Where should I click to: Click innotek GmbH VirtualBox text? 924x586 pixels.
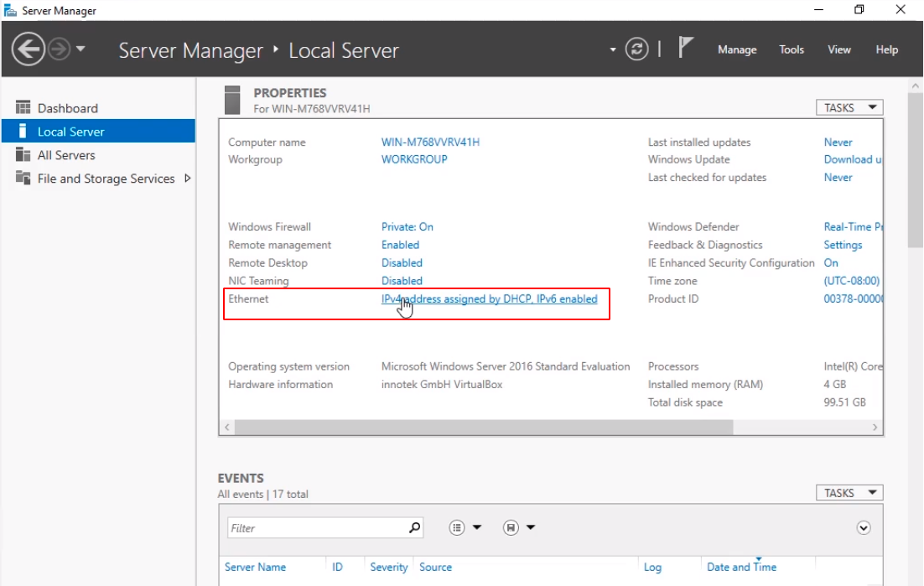click(442, 384)
